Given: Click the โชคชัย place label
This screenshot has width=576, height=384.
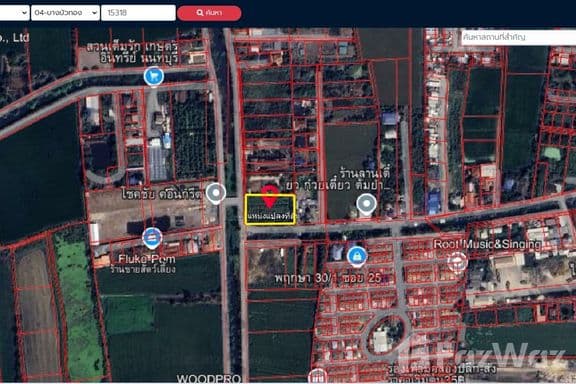Looking at the screenshot, I should pyautogui.click(x=162, y=194).
